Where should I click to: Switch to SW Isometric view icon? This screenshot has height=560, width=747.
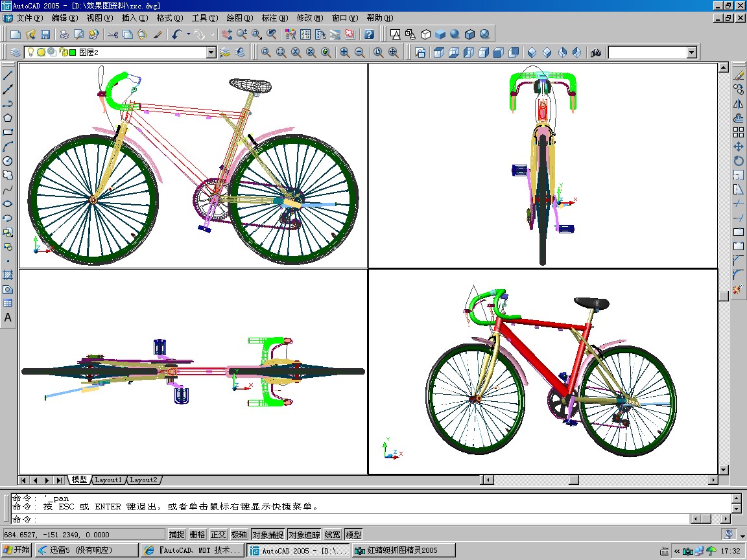tap(532, 52)
